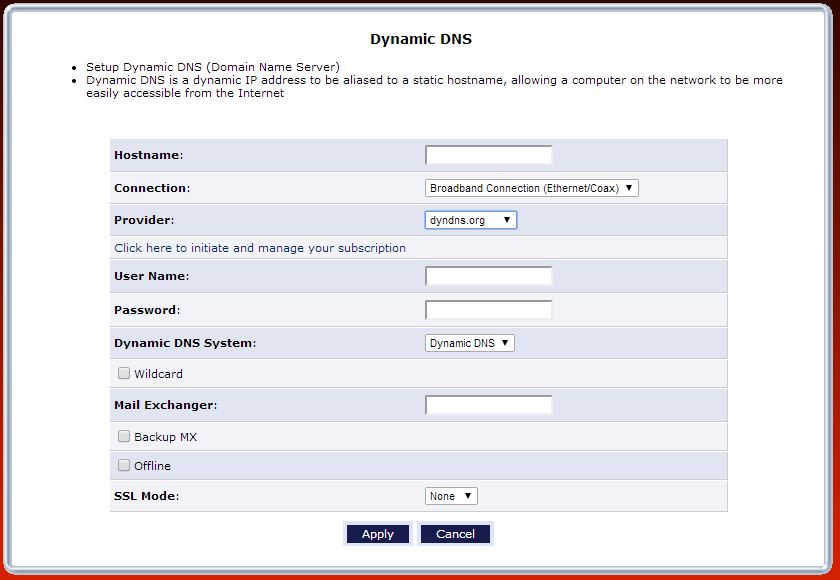Click the 'Backup MX' label text
This screenshot has height=580, width=840.
[x=166, y=437]
